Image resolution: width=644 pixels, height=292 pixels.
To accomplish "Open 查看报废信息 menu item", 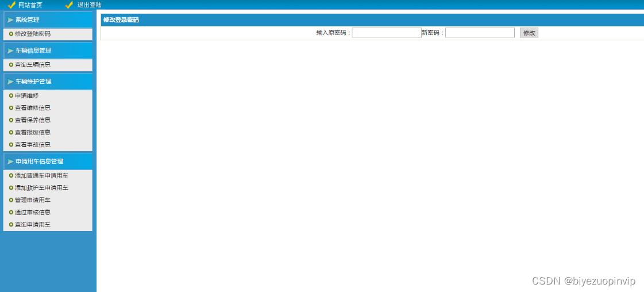I will tap(33, 133).
